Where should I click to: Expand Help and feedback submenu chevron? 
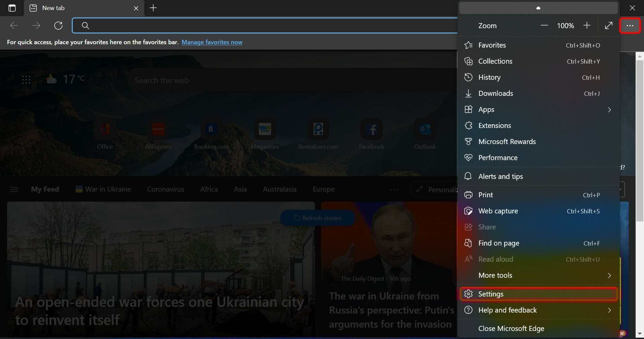609,310
